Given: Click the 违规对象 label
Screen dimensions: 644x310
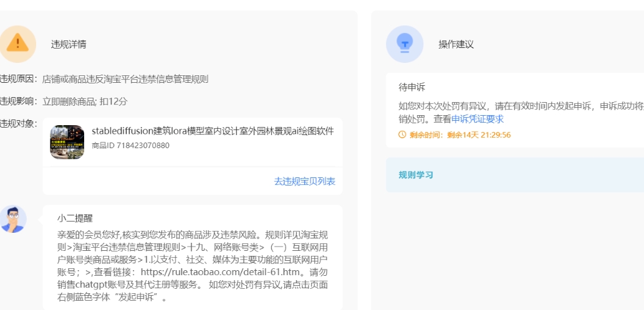Looking at the screenshot, I should coord(19,123).
